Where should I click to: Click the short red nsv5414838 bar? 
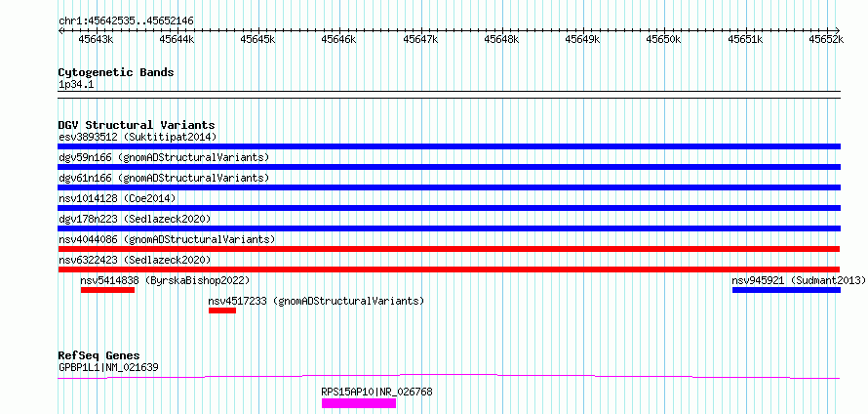(x=107, y=290)
